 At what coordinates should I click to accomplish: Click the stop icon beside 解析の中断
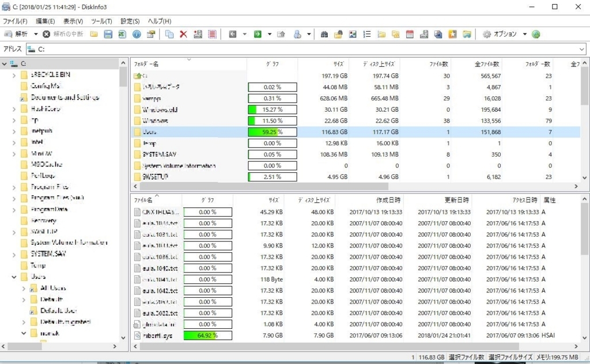46,34
